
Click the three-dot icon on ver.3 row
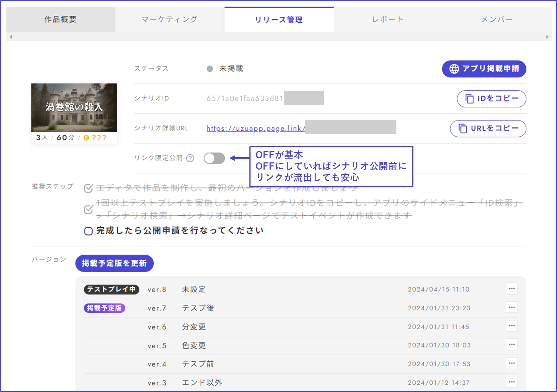512,382
